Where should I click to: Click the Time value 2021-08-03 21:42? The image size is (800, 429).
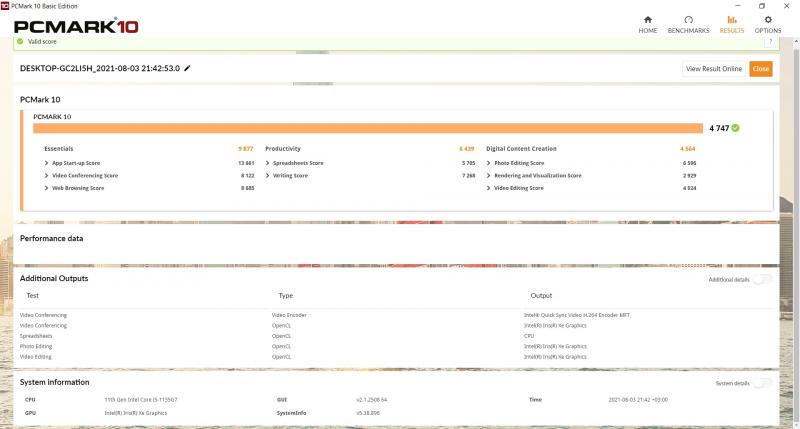click(x=638, y=400)
